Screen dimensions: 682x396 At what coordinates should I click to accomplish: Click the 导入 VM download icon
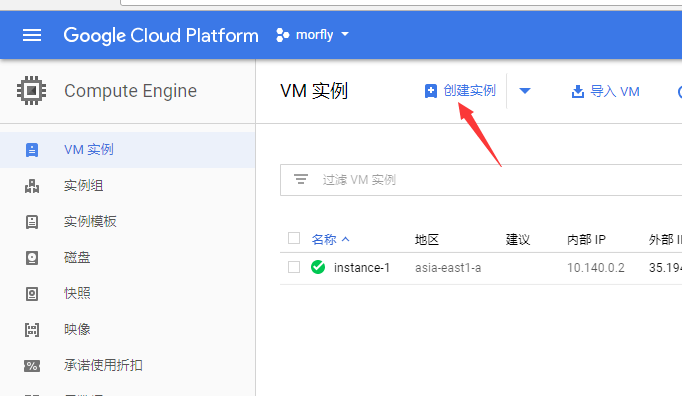(578, 91)
